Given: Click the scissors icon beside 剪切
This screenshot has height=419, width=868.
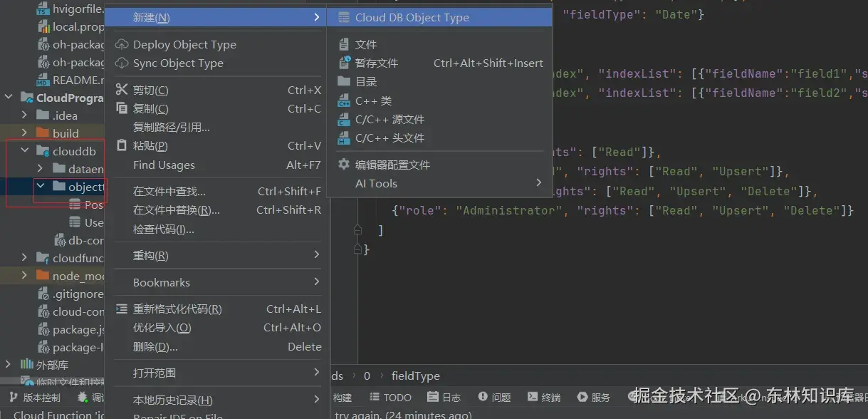Looking at the screenshot, I should (x=121, y=90).
